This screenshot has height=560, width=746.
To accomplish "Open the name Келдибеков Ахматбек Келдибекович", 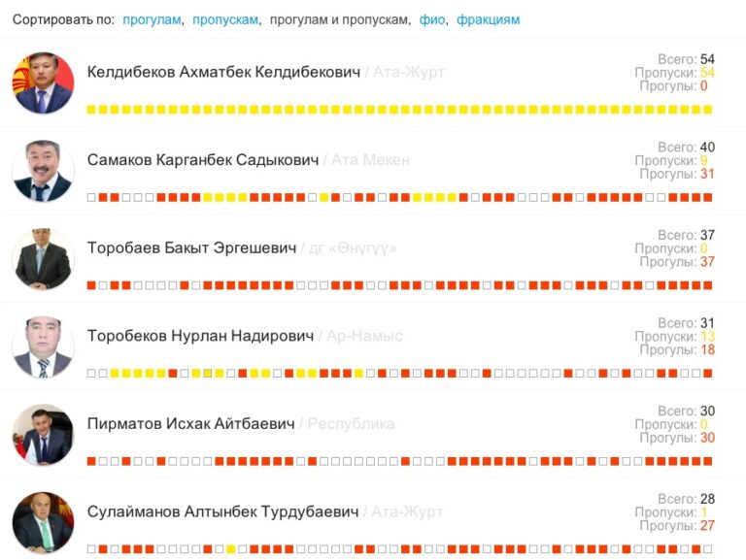I will pos(223,72).
